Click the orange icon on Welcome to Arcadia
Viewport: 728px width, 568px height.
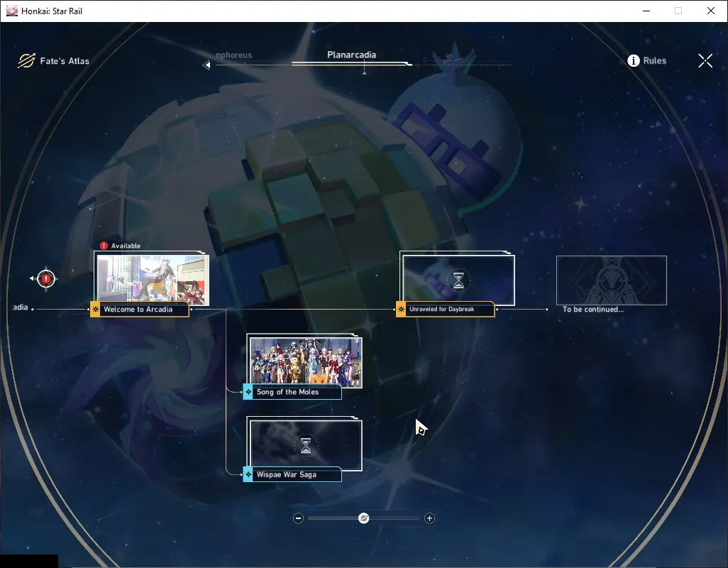point(95,310)
